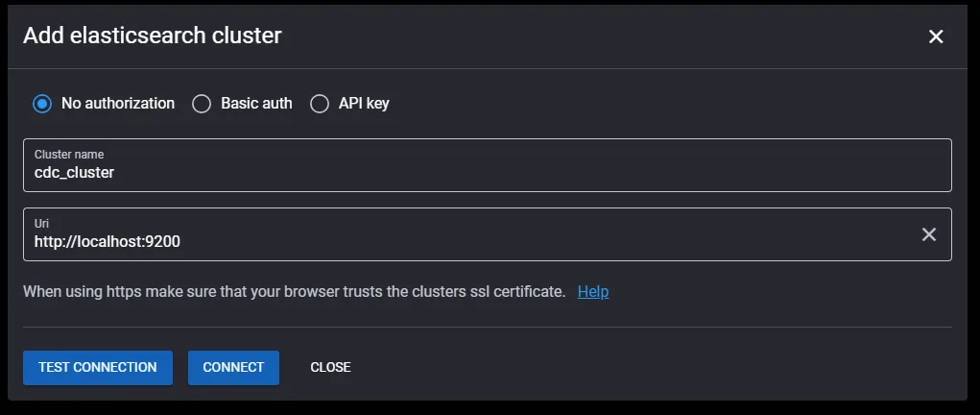Image resolution: width=980 pixels, height=415 pixels.
Task: Click the https certificate hint sentence
Action: 295,292
